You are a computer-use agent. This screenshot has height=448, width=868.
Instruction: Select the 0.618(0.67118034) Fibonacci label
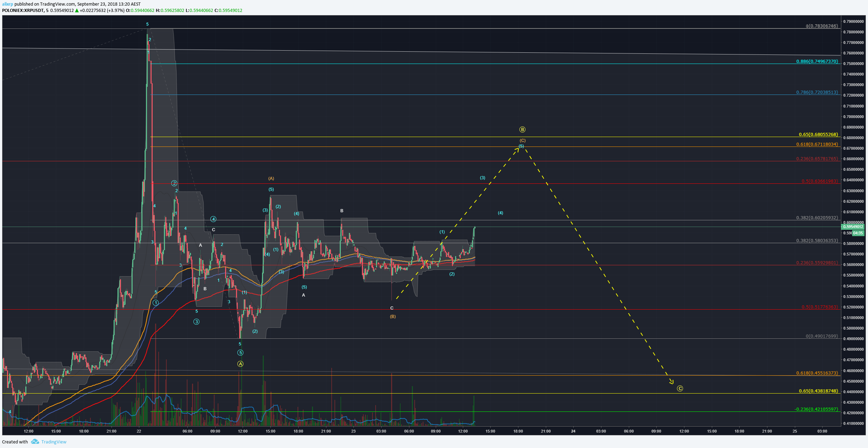(817, 144)
